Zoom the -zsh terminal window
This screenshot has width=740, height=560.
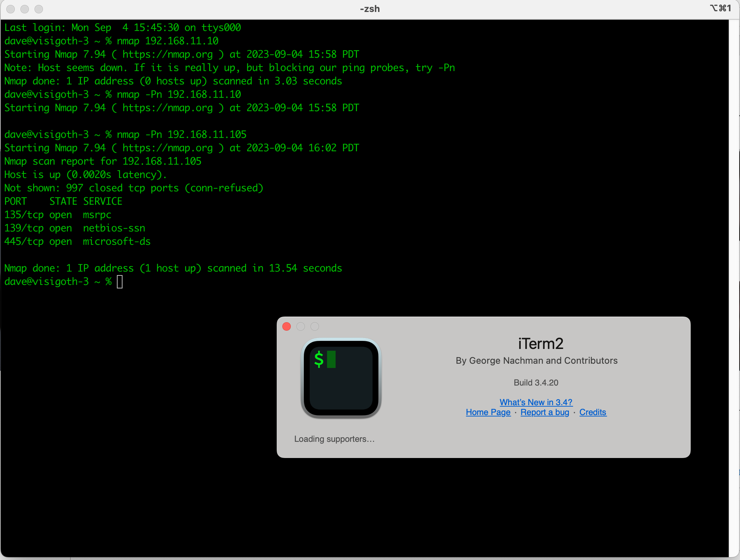pyautogui.click(x=39, y=9)
